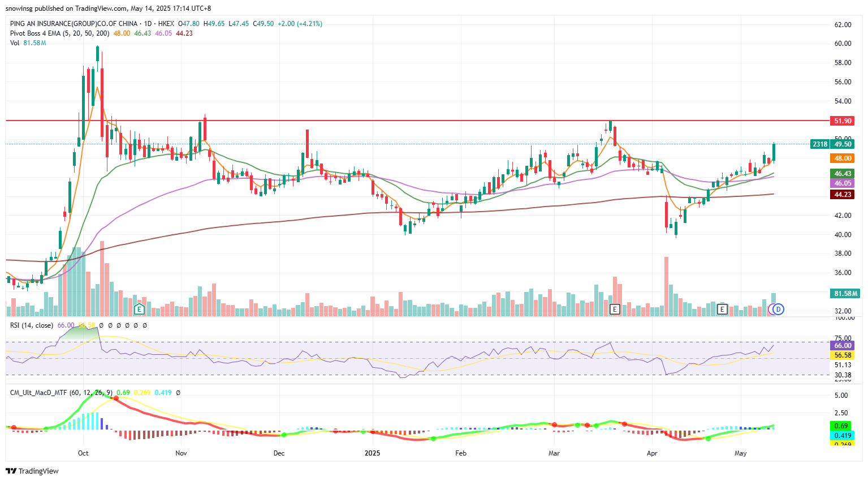
Task: Click the purple 46.05 EMA axis label
Action: [843, 183]
